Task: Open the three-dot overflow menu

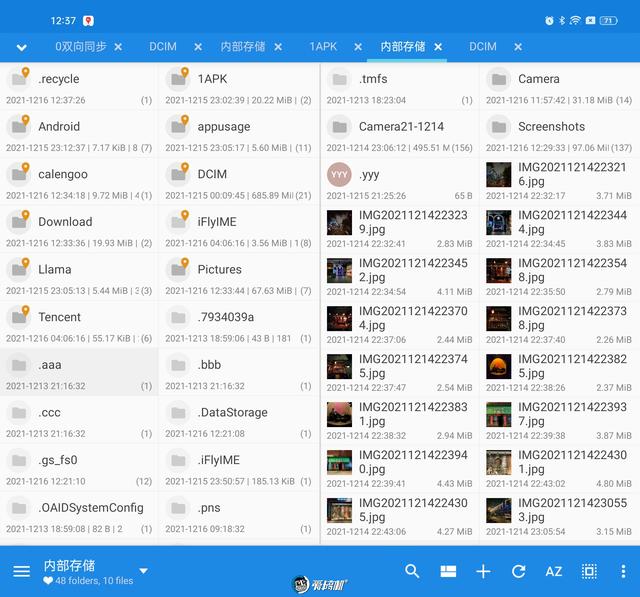Action: pos(623,571)
